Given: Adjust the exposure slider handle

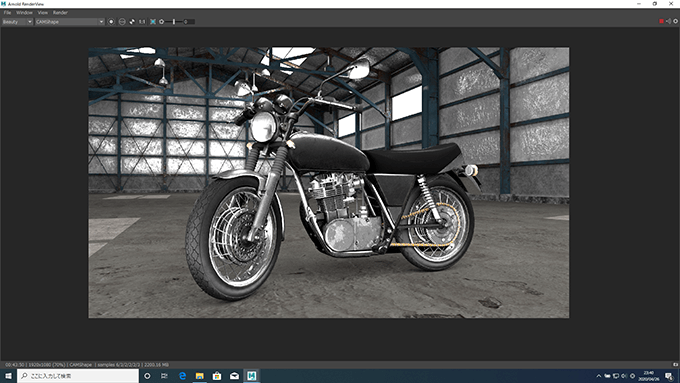Looking at the screenshot, I should click(x=174, y=22).
